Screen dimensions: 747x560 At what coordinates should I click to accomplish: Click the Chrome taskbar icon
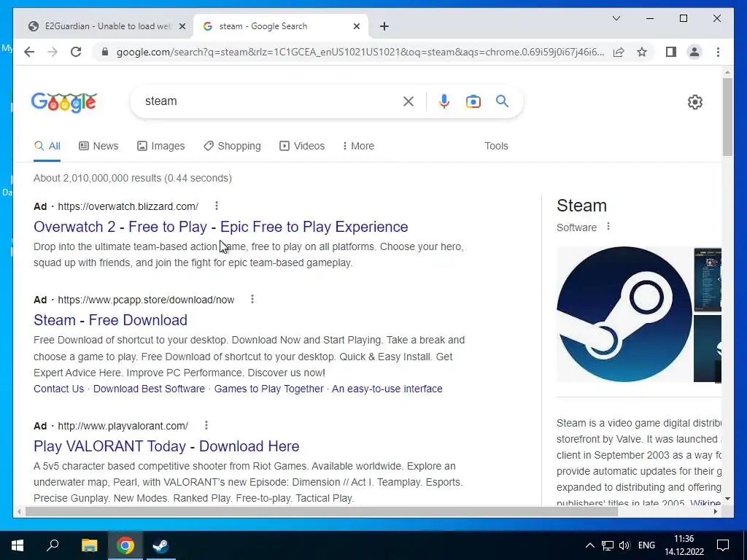pyautogui.click(x=125, y=545)
